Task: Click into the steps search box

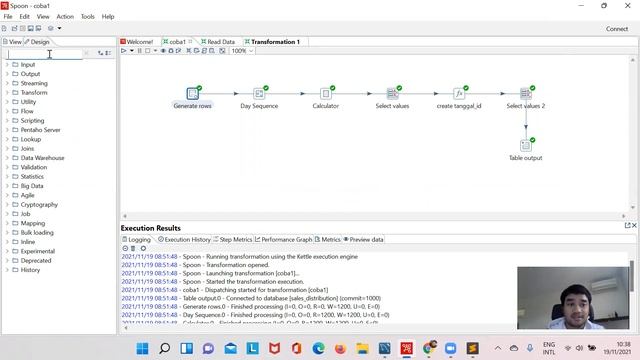Action: [45, 54]
